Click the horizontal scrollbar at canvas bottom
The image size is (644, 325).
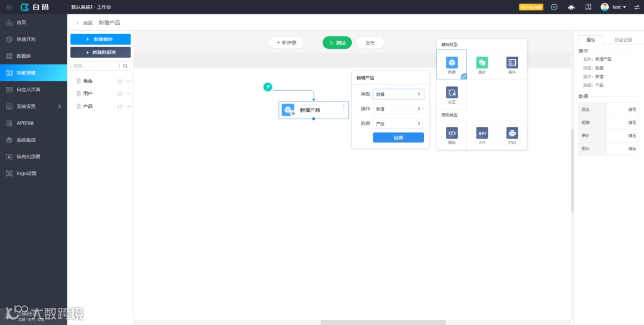[383, 323]
